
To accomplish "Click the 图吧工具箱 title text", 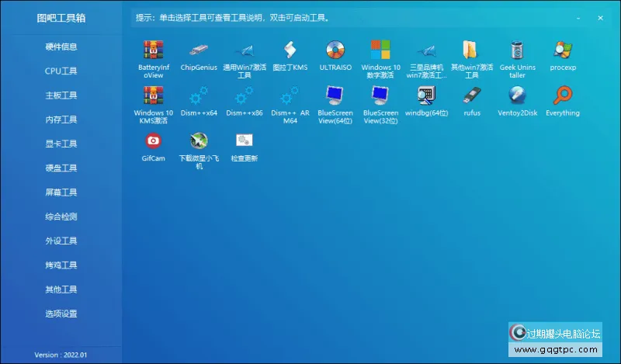I will coord(61,18).
